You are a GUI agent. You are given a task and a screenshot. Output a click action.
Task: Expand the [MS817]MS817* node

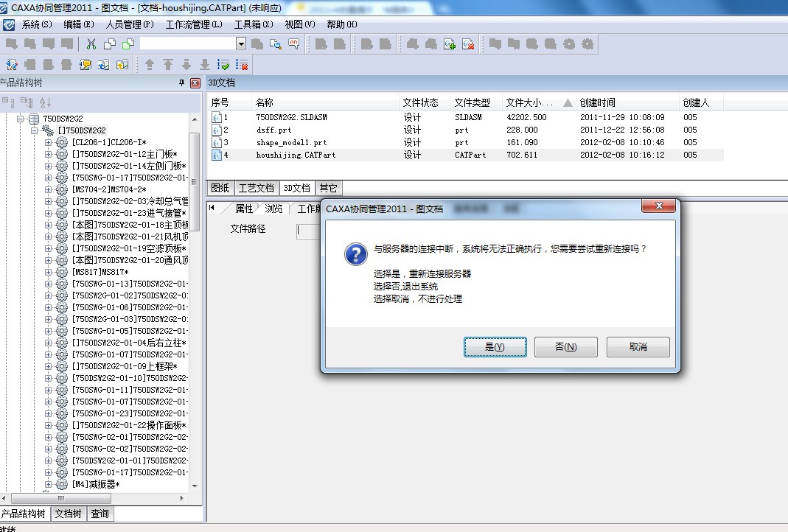point(48,272)
